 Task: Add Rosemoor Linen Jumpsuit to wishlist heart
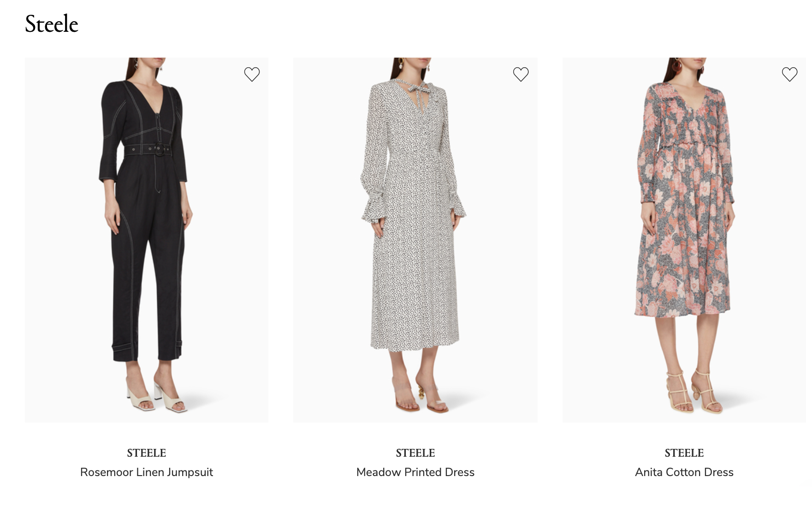coord(252,74)
